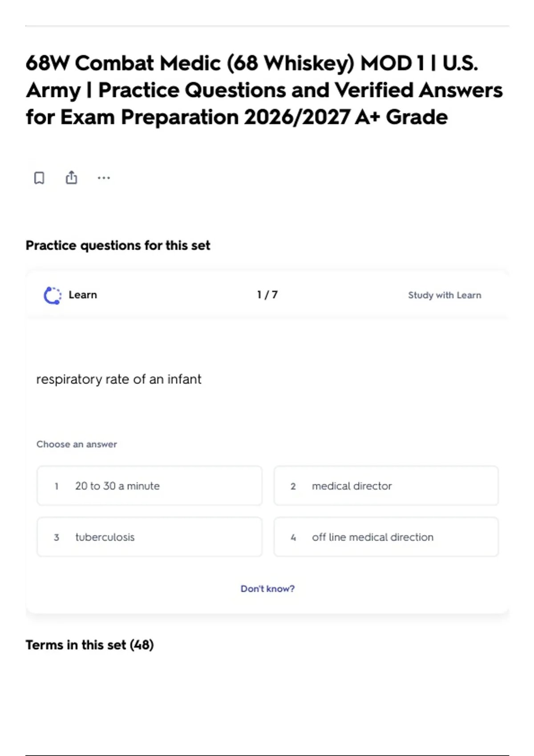Viewport: 534px width, 756px height.
Task: Select 'off line medical direction' answer
Action: point(386,537)
